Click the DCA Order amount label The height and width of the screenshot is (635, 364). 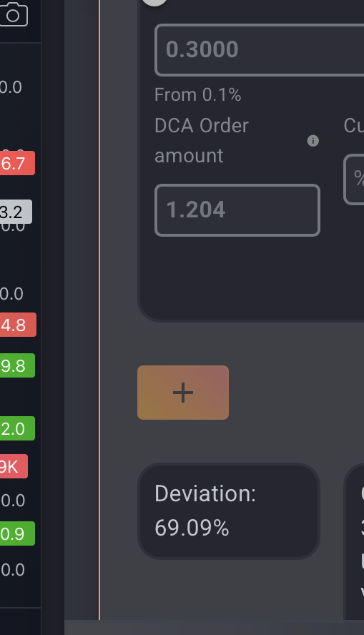(x=202, y=141)
